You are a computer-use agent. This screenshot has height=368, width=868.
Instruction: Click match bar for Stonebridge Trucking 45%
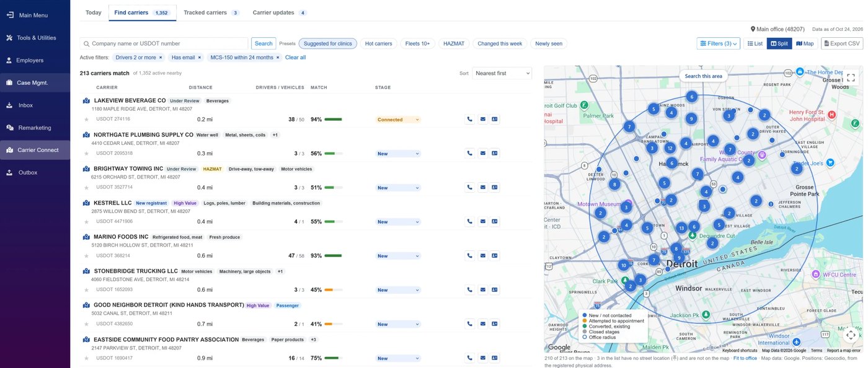click(x=333, y=290)
